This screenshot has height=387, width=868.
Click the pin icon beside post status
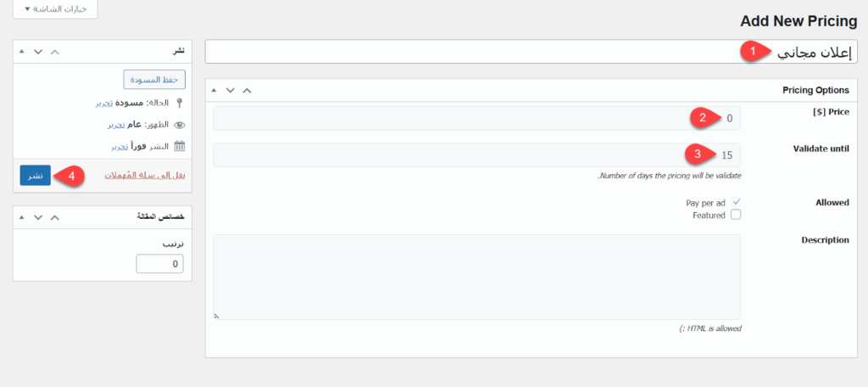click(x=179, y=103)
